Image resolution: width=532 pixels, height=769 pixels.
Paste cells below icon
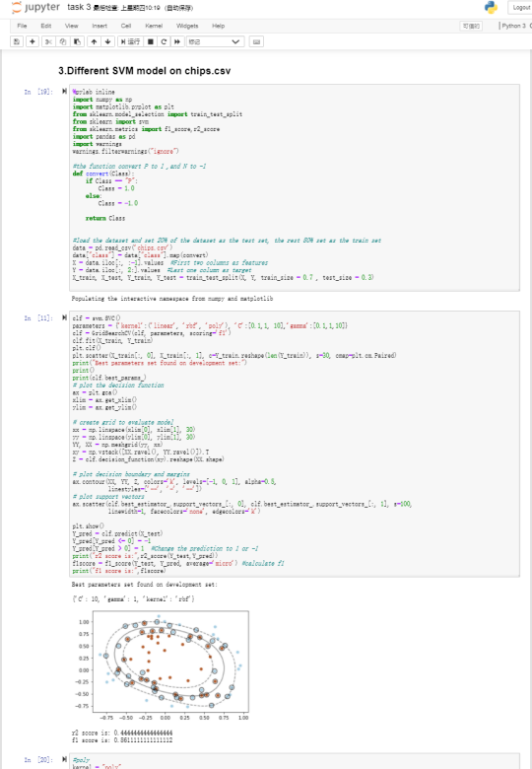78,41
